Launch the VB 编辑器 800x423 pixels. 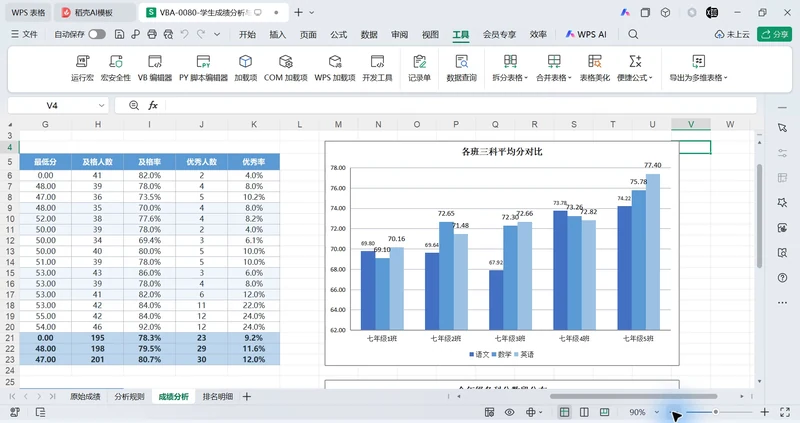coord(155,68)
